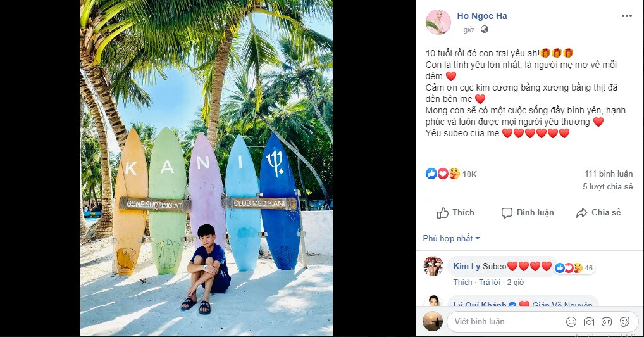The image size is (644, 337).
Task: Click the emoji smiley icon in comment box
Action: click(x=571, y=321)
